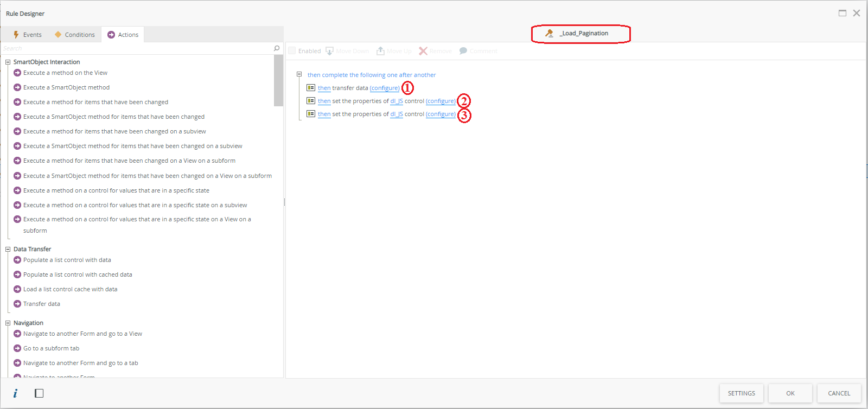Viewport: 868px width, 409px height.
Task: Click the info icon at bottom left
Action: pos(15,393)
